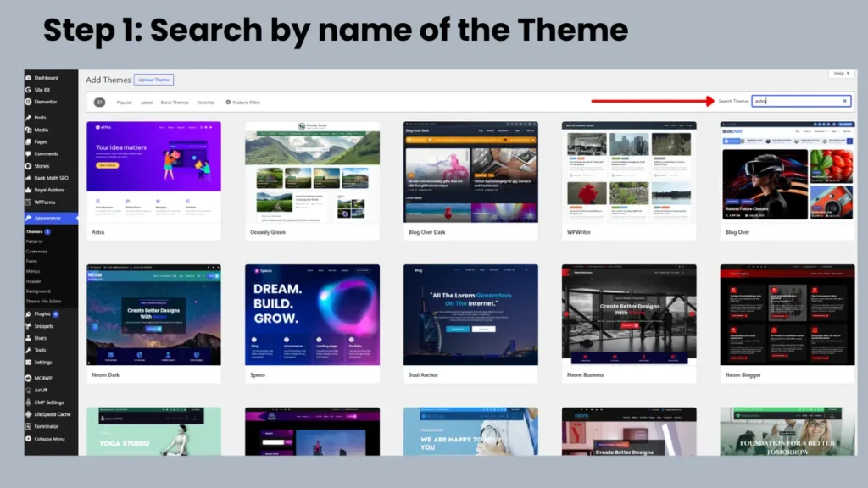The height and width of the screenshot is (488, 868).
Task: Open Themes submenu item
Action: tap(34, 231)
